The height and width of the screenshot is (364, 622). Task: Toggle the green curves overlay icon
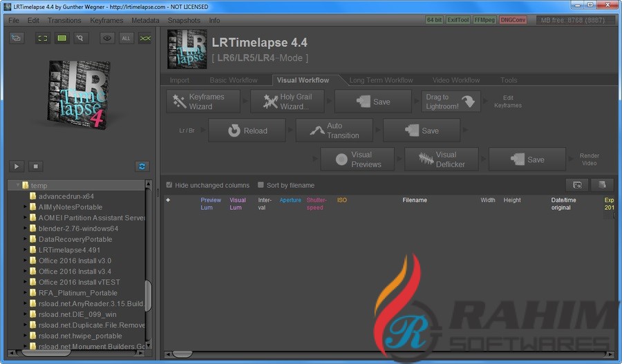(x=145, y=38)
